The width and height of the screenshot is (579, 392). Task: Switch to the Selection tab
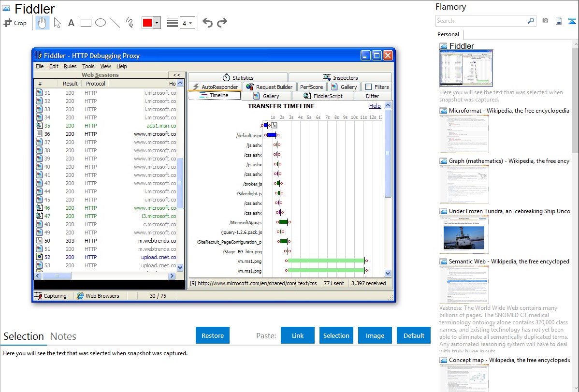pos(24,336)
